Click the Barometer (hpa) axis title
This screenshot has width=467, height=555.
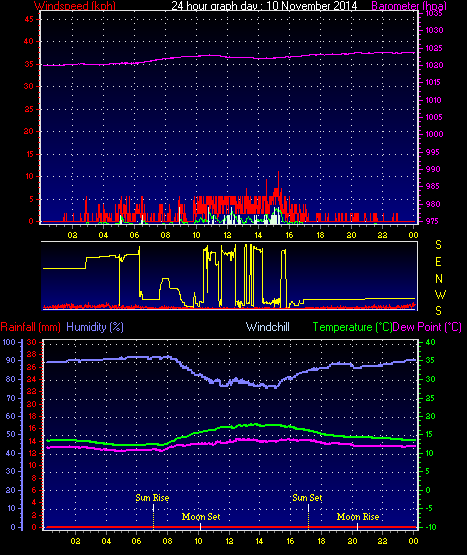click(x=409, y=5)
